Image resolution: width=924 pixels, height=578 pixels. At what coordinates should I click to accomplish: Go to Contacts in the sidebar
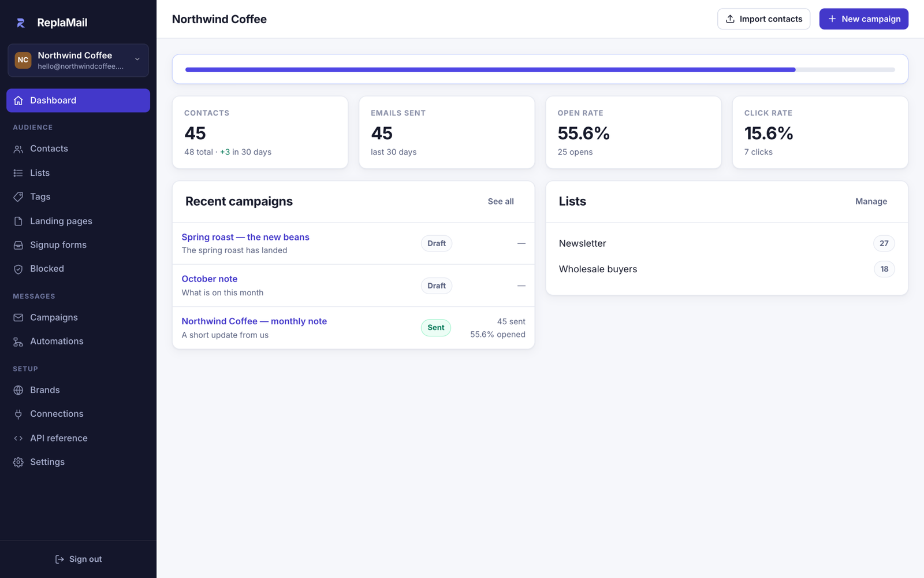[x=79, y=149]
